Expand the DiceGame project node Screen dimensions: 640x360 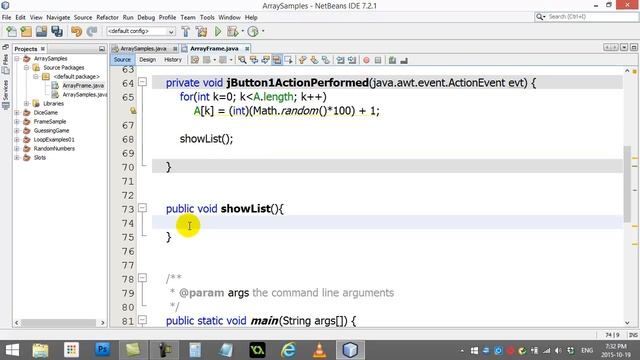point(17,113)
